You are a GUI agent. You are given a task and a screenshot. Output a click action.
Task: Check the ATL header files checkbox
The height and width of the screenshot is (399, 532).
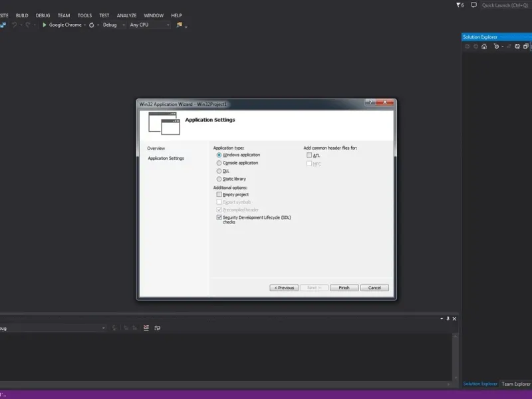309,155
